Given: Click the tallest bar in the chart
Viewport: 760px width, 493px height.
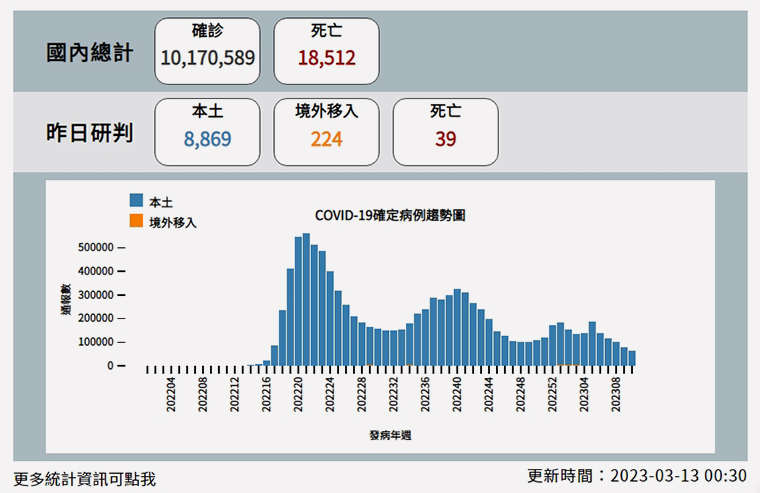Looking at the screenshot, I should [x=306, y=300].
